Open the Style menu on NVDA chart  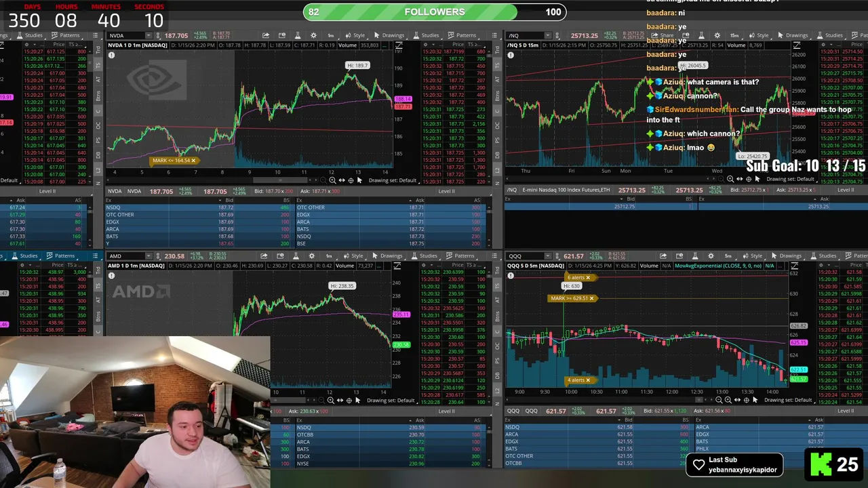[x=355, y=35]
